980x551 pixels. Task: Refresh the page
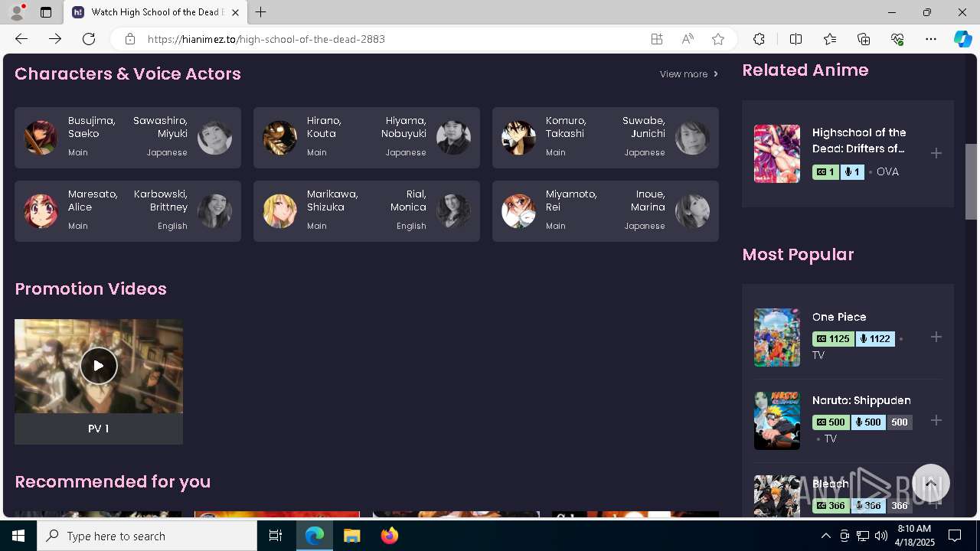pyautogui.click(x=89, y=39)
